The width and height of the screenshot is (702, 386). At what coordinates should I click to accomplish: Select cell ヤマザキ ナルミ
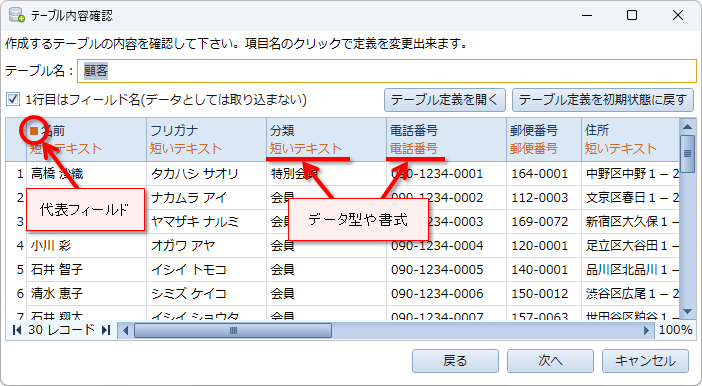[206, 222]
